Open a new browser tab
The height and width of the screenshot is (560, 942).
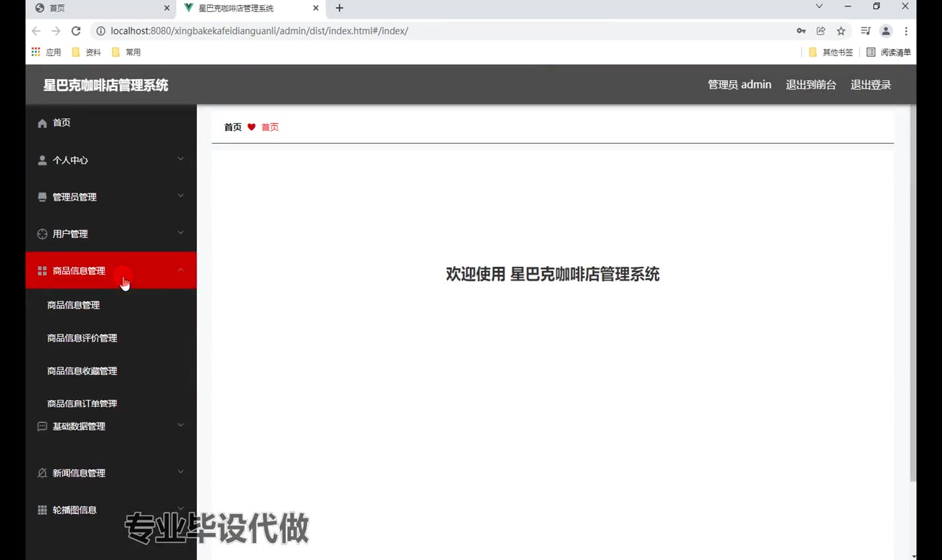[x=339, y=8]
